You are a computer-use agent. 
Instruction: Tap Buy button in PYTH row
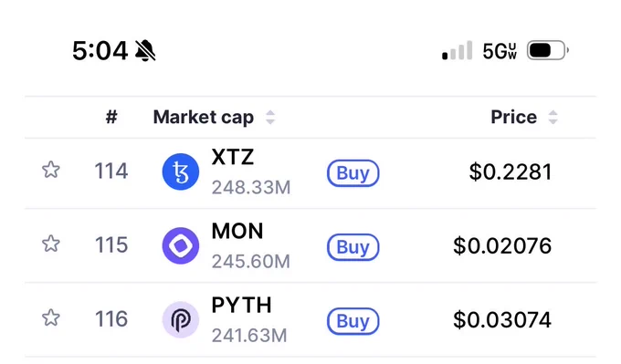pos(353,321)
